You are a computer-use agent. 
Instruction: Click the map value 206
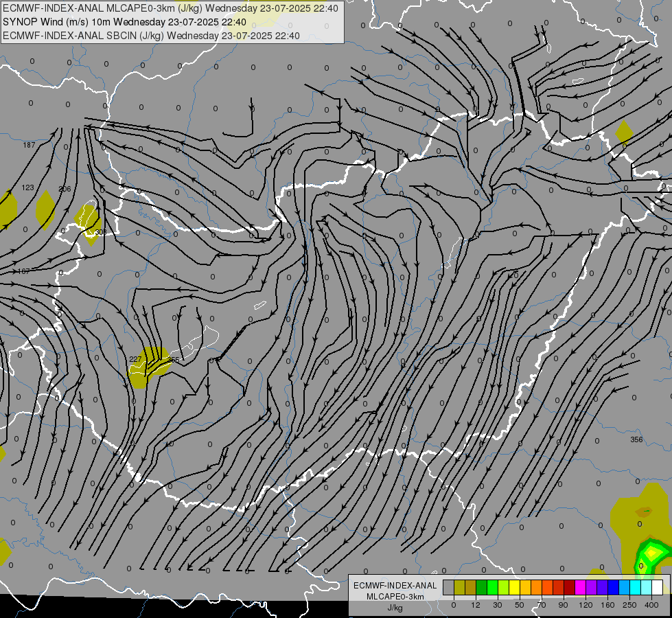click(x=65, y=189)
